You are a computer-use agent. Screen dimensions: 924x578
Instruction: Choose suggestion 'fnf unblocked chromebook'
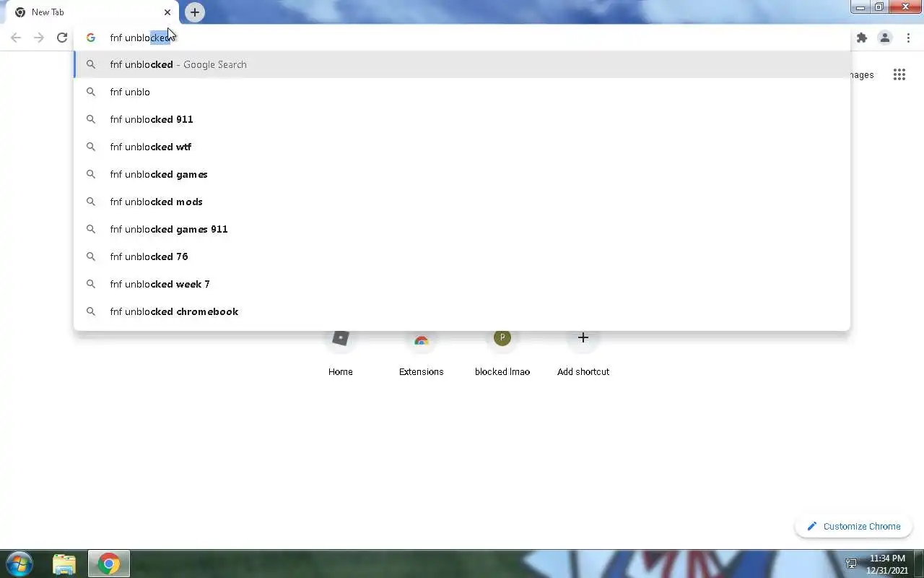point(462,311)
